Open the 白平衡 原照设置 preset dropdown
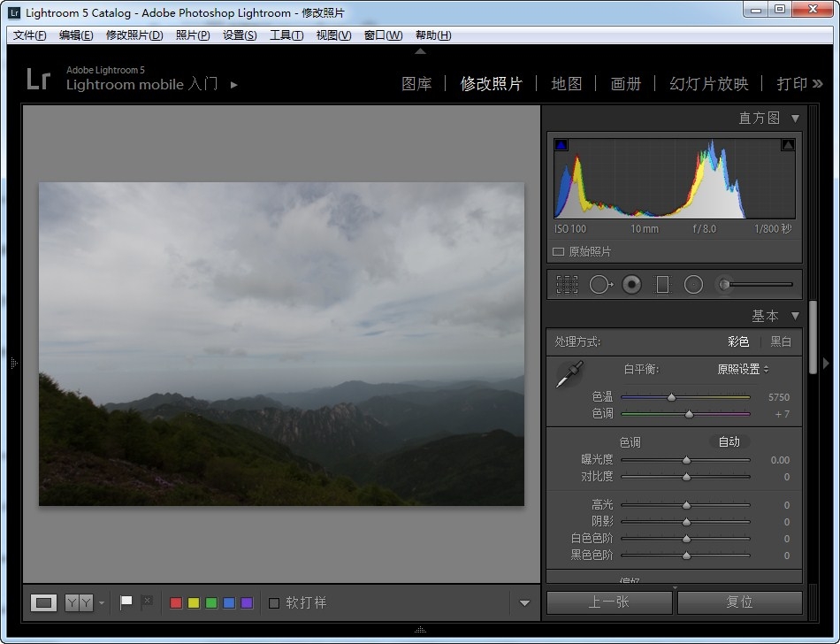Image resolution: width=840 pixels, height=644 pixels. 742,369
